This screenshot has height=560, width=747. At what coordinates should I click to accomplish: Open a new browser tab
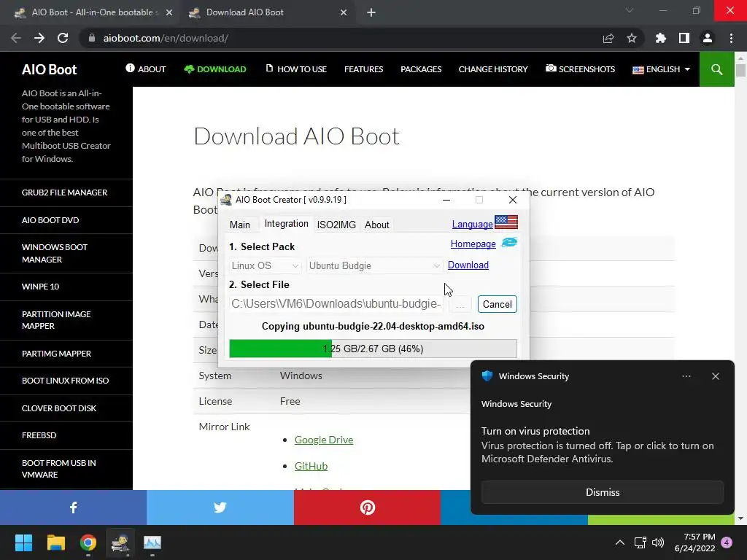pyautogui.click(x=371, y=12)
